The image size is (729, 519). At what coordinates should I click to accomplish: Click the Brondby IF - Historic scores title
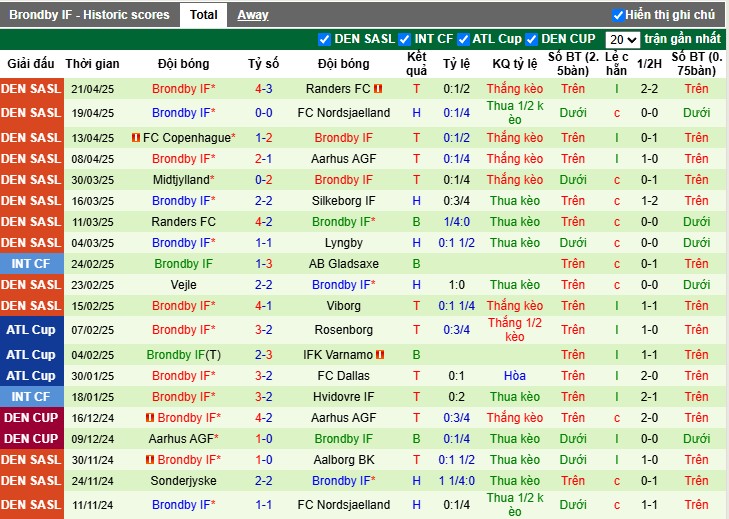[x=89, y=15]
